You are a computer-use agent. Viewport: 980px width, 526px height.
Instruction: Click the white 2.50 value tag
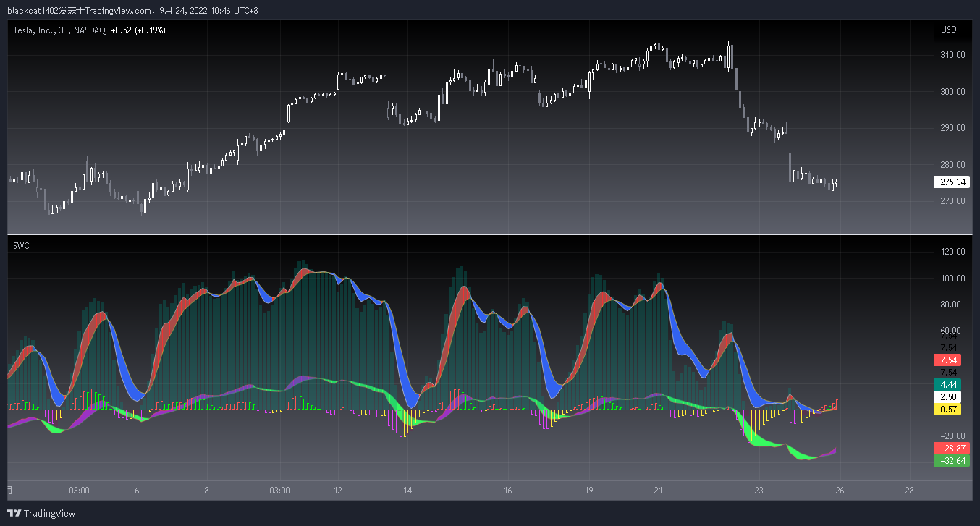[x=949, y=397]
